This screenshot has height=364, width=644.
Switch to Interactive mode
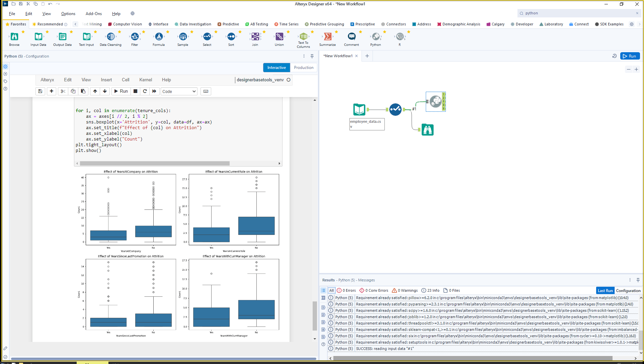pos(276,68)
